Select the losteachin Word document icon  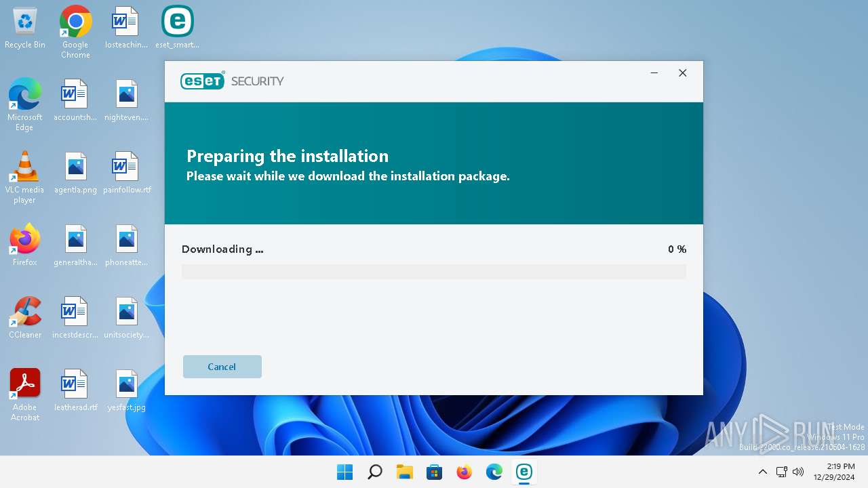tap(126, 28)
